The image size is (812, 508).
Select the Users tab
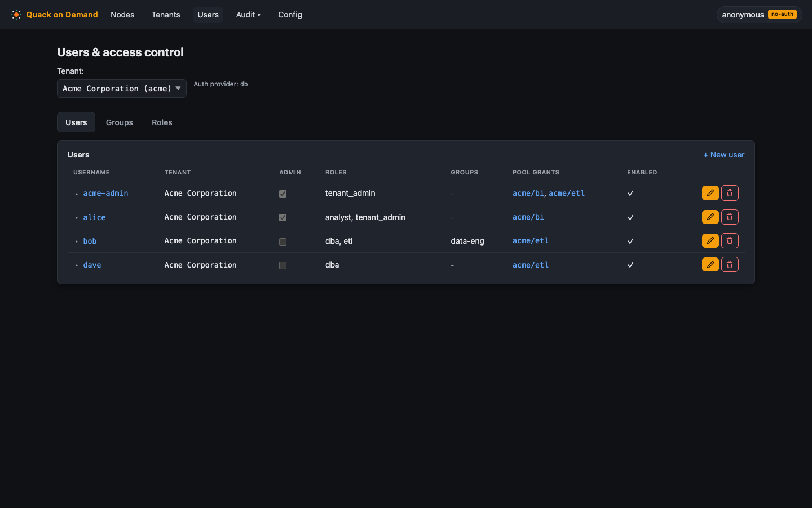pyautogui.click(x=76, y=122)
